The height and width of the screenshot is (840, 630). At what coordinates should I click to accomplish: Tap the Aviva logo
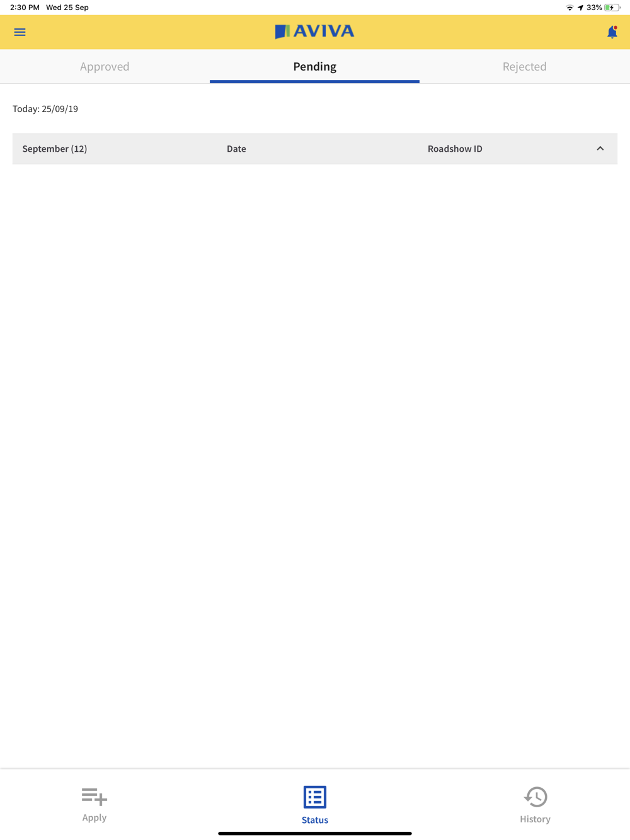point(314,31)
